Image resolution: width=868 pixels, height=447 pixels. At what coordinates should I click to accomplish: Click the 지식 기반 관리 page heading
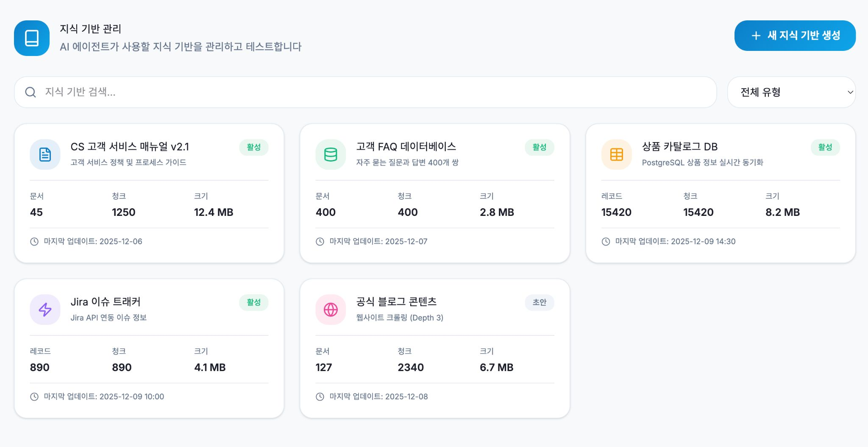[90, 29]
